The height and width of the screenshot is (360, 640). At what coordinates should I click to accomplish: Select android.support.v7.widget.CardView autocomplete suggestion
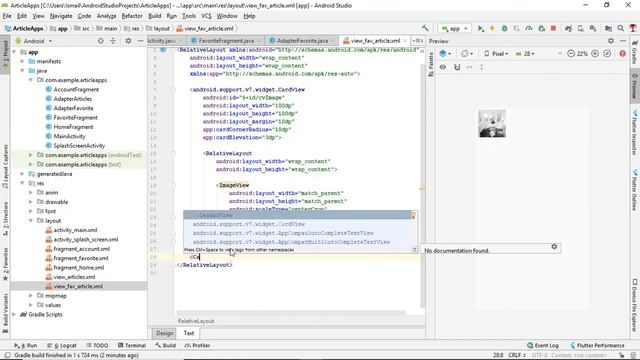(x=300, y=224)
